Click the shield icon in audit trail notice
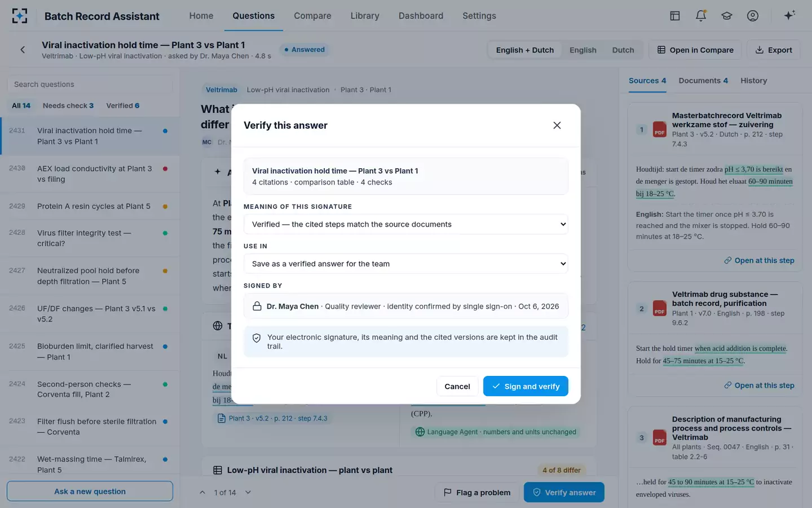Image resolution: width=812 pixels, height=508 pixels. pyautogui.click(x=257, y=338)
